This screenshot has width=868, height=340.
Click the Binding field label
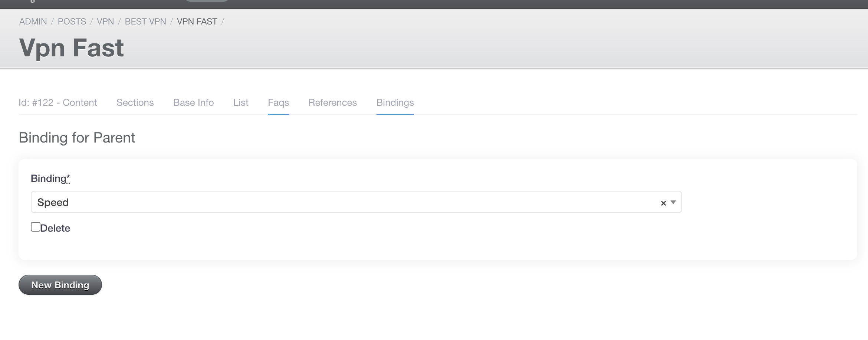point(50,179)
